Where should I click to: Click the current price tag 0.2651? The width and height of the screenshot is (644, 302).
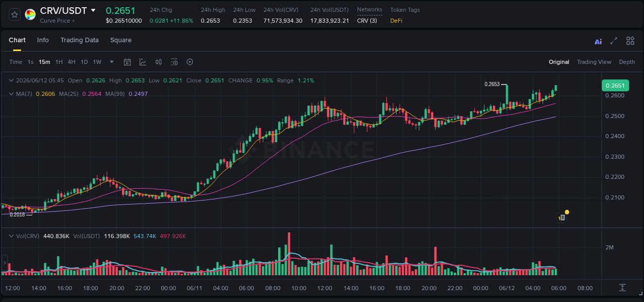coord(615,86)
